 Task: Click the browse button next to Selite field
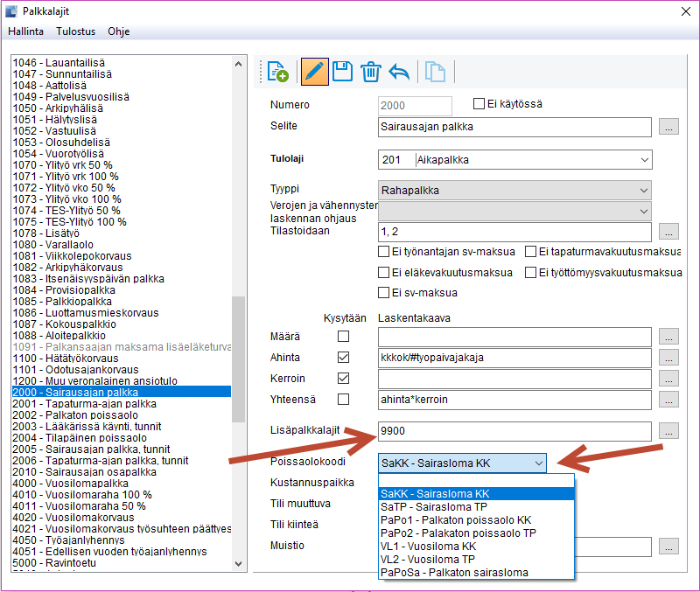point(669,127)
